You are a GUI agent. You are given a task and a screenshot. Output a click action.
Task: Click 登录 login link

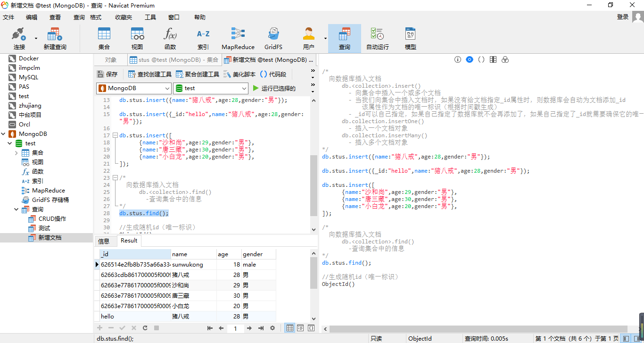point(623,17)
